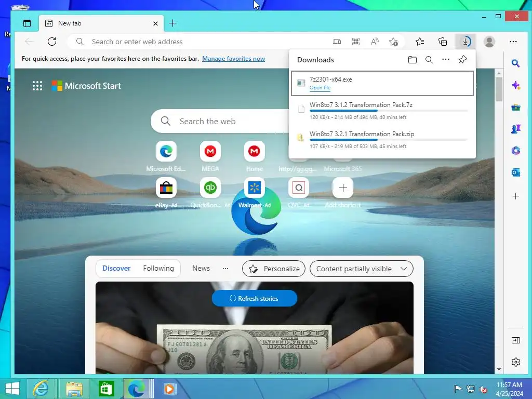Open the eBay ad shortcut tile
Image resolution: width=532 pixels, height=399 pixels.
[x=166, y=188]
